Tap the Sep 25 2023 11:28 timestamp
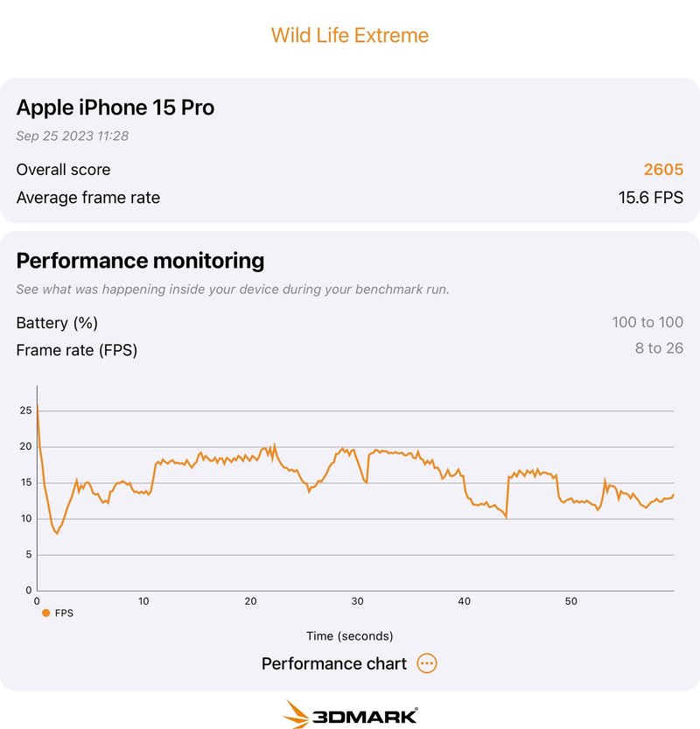 pyautogui.click(x=73, y=137)
